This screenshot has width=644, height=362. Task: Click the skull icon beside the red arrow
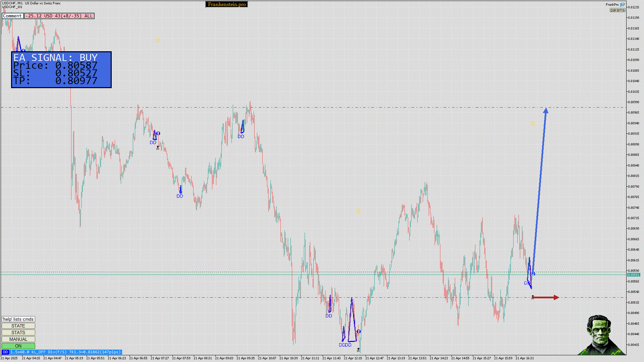click(x=533, y=297)
